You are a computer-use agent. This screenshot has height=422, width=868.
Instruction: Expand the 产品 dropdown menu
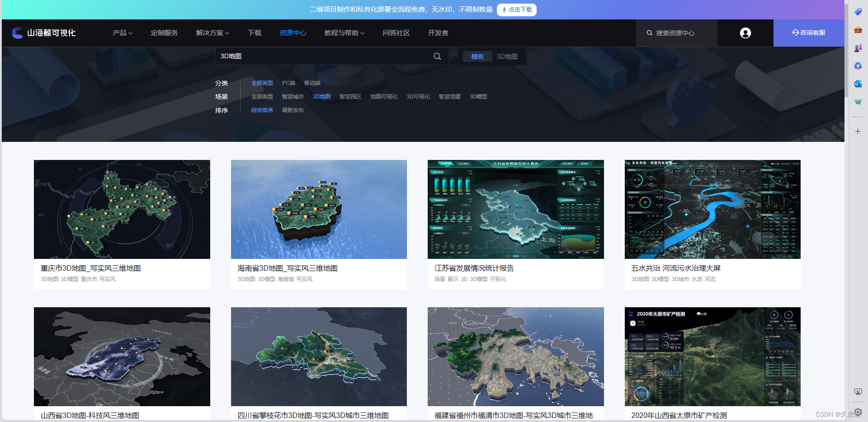tap(123, 33)
